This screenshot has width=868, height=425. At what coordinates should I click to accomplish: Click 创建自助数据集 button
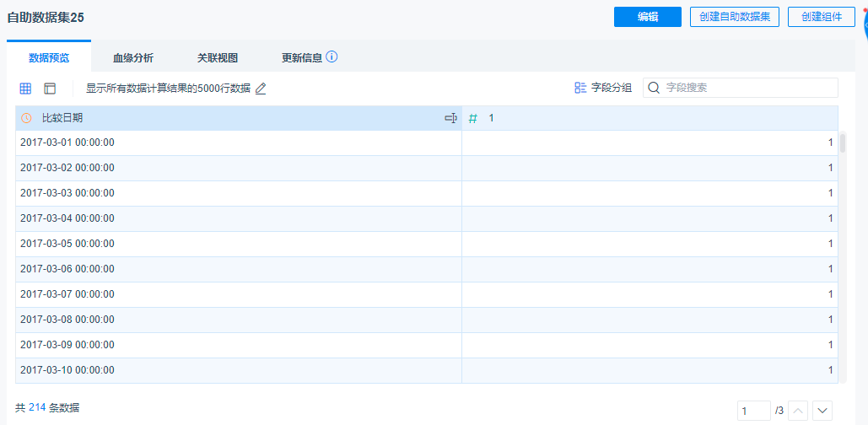[735, 17]
